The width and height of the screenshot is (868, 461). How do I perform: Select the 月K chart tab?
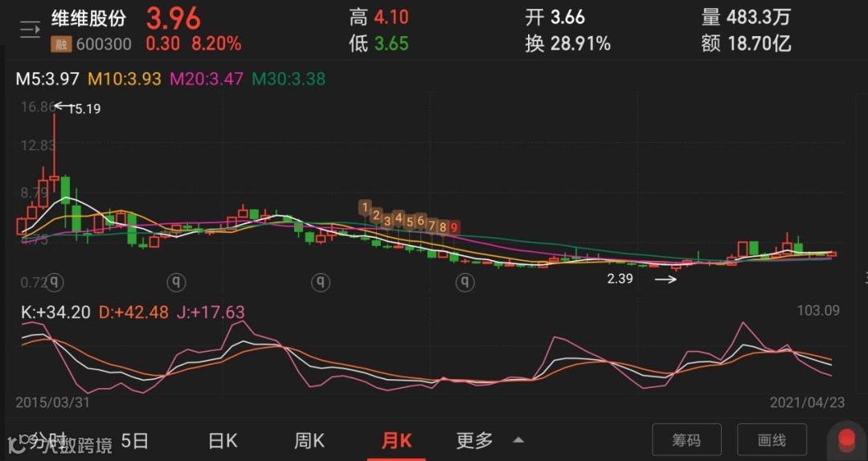tap(396, 441)
